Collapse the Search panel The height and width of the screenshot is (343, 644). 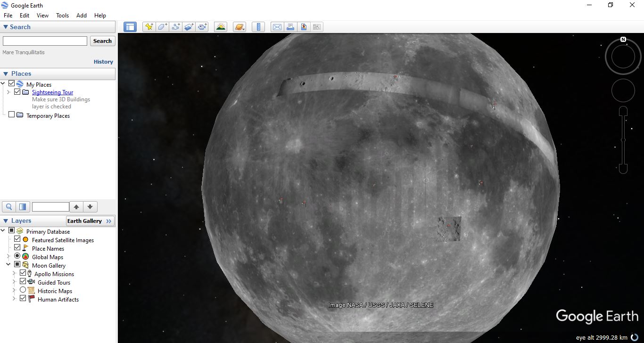click(x=6, y=27)
